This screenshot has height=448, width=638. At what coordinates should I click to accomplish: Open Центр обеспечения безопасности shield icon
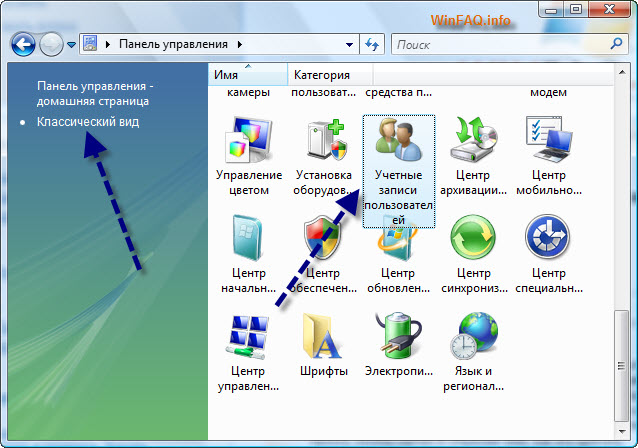[x=322, y=238]
